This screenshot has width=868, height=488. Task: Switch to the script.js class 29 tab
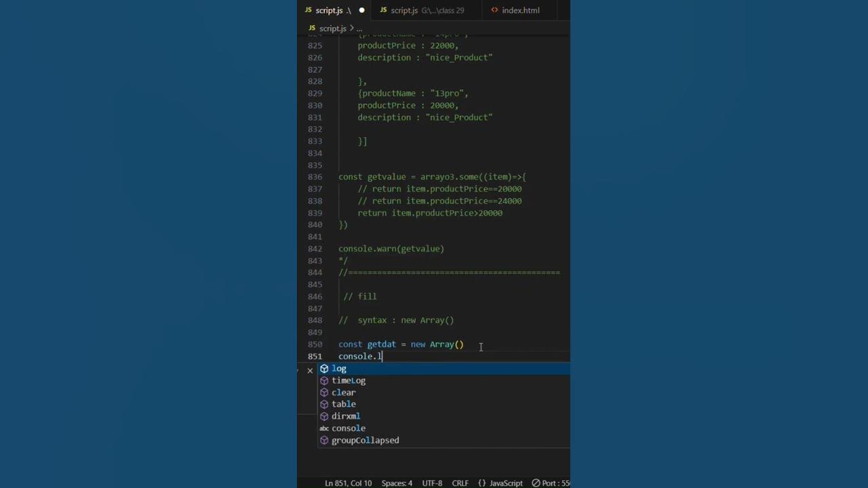[421, 10]
